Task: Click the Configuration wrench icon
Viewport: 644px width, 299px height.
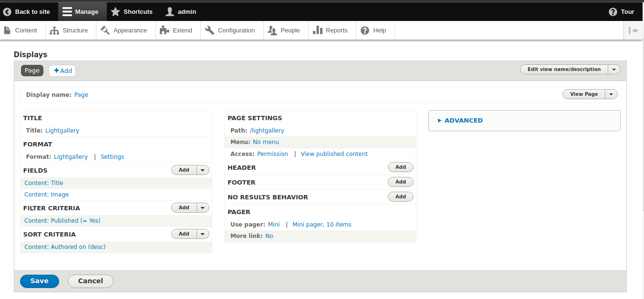Action: point(210,30)
